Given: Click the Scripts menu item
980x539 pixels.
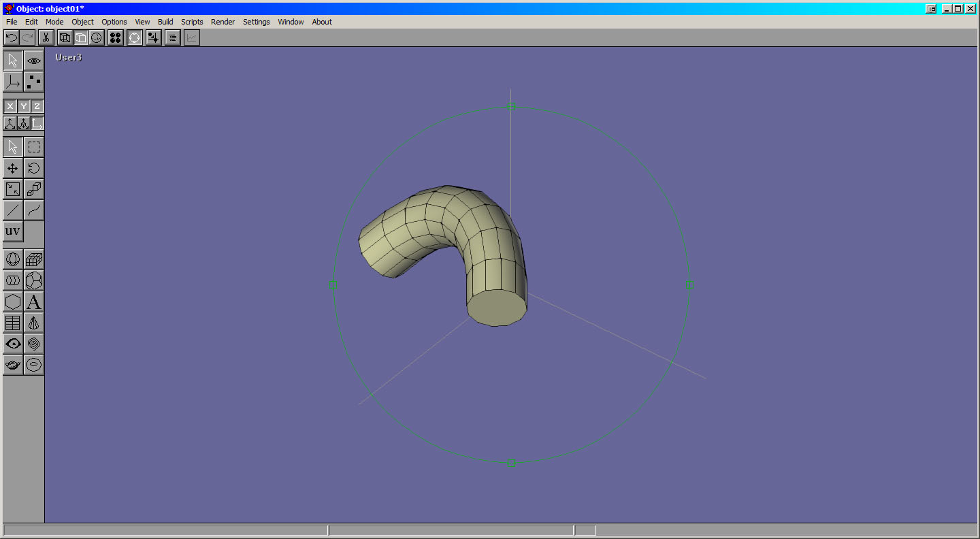Looking at the screenshot, I should coord(192,22).
